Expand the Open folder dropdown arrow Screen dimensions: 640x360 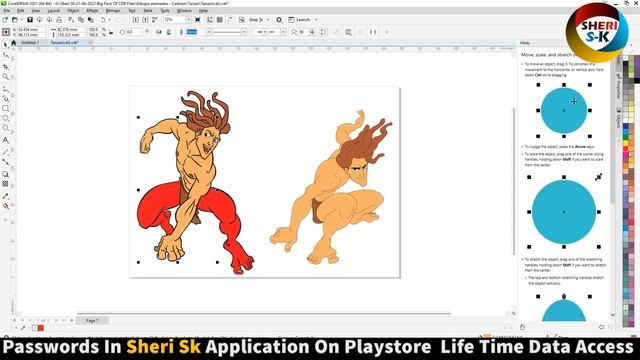(21, 20)
